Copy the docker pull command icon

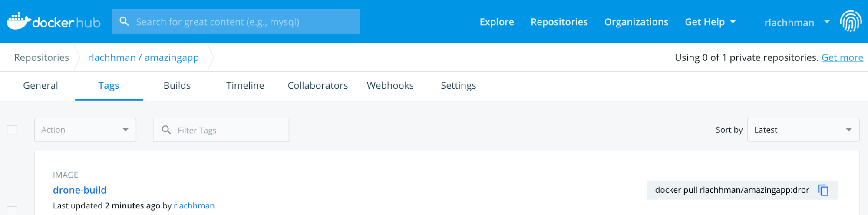click(823, 190)
